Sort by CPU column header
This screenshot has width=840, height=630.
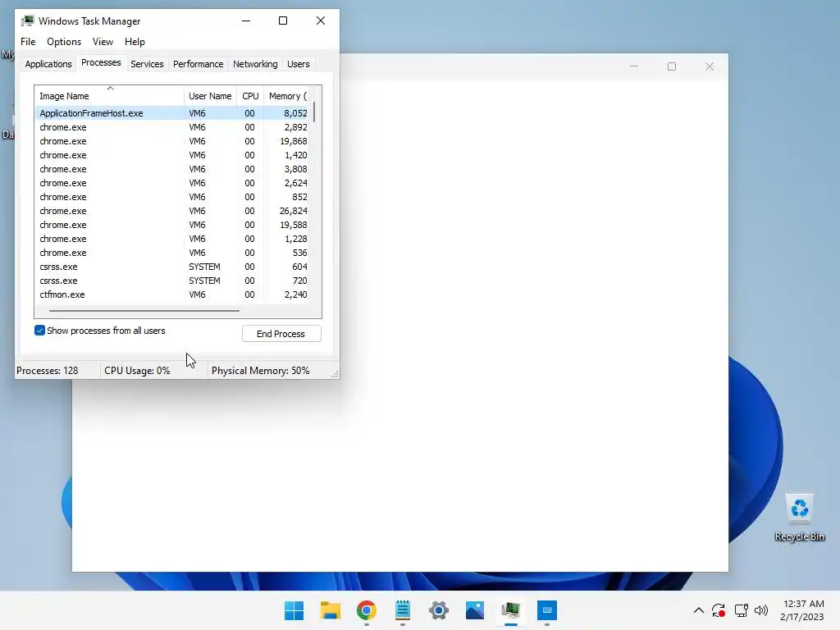tap(250, 96)
